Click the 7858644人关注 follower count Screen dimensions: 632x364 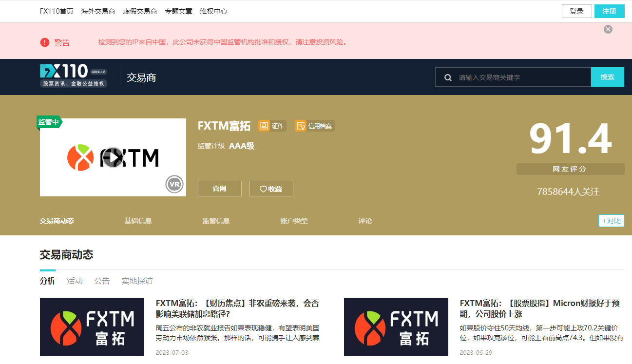[569, 192]
